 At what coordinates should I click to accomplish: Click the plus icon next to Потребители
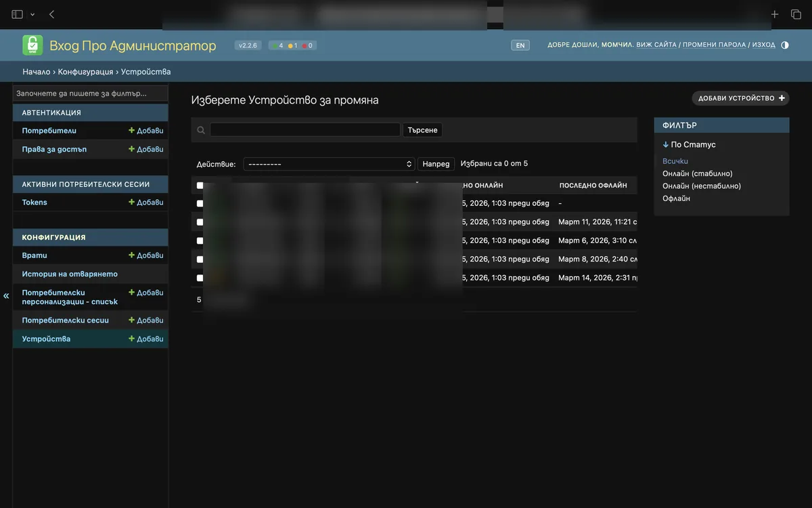click(x=132, y=131)
